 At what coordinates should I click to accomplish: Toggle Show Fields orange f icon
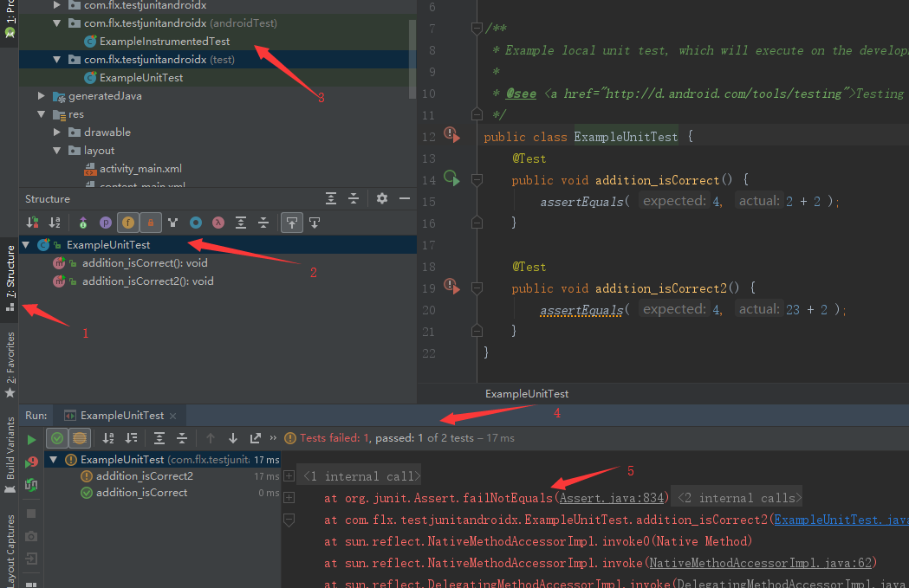[128, 223]
